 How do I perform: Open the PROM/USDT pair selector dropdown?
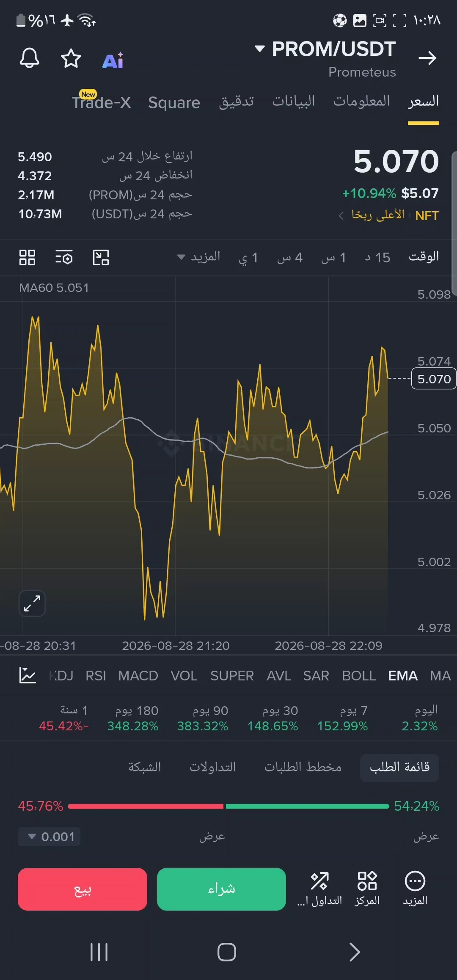(x=325, y=49)
